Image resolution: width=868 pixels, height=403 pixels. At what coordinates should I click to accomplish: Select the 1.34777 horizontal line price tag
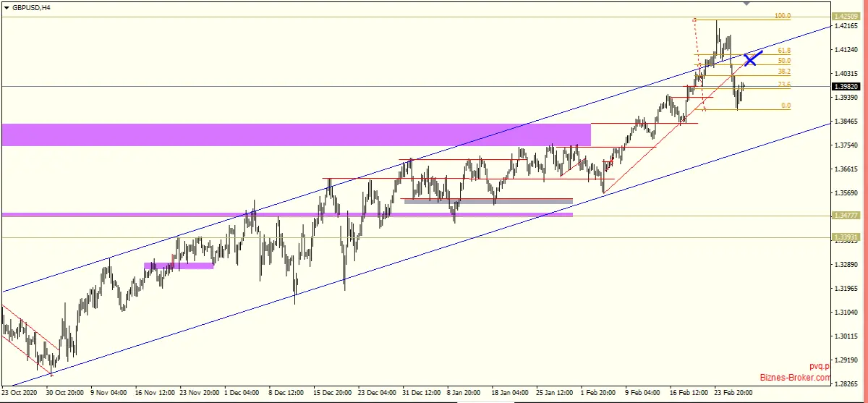pyautogui.click(x=845, y=215)
